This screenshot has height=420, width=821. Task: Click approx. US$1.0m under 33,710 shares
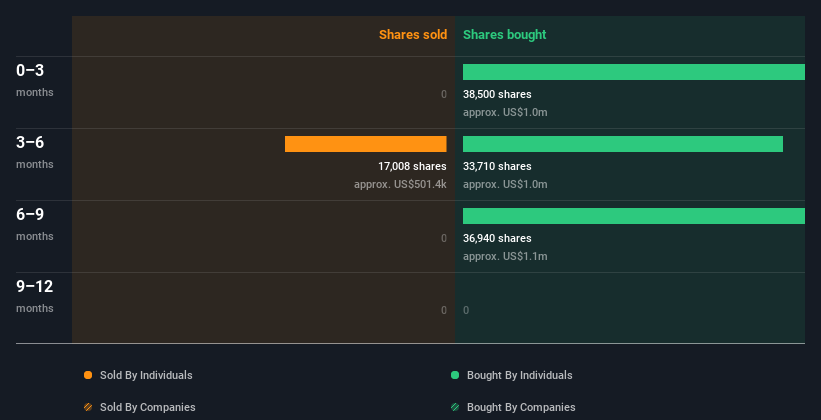pyautogui.click(x=505, y=184)
